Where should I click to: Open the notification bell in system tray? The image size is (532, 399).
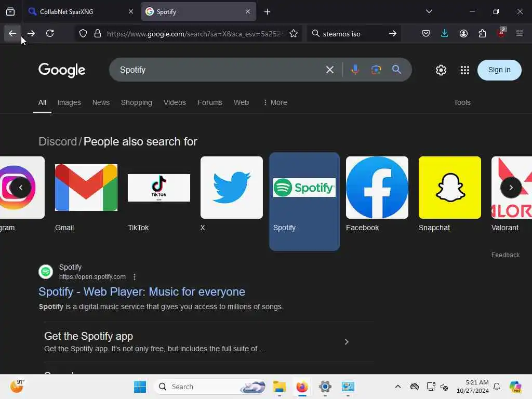(x=497, y=387)
